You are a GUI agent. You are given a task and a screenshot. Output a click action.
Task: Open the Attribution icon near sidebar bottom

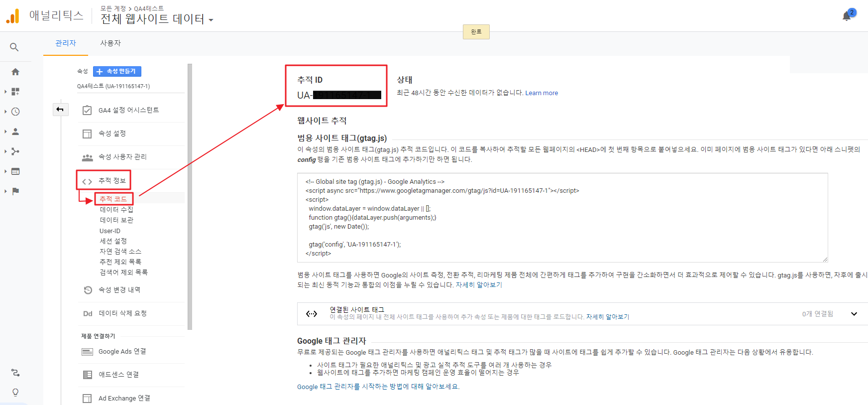click(15, 373)
